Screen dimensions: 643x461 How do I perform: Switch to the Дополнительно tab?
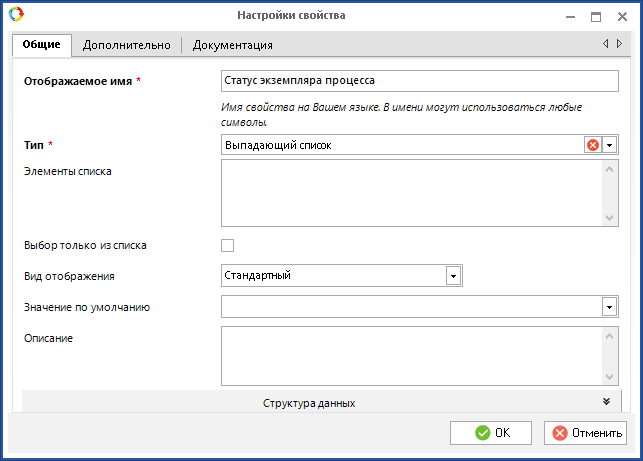[125, 45]
